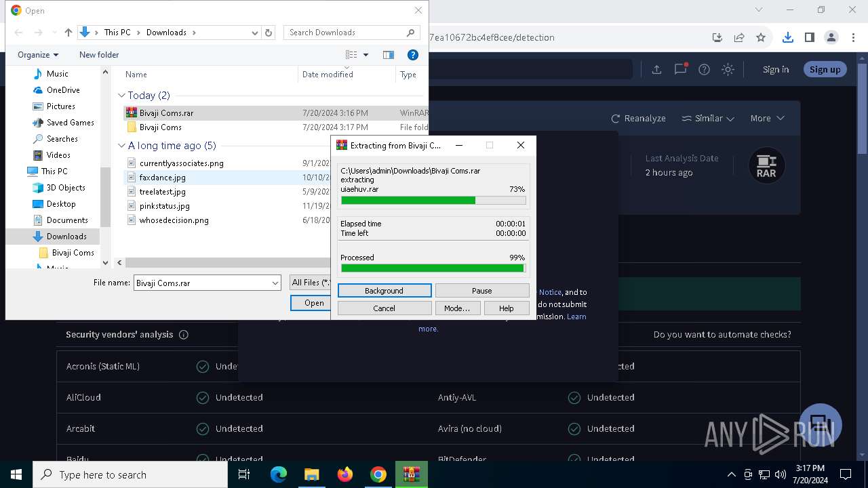Image resolution: width=868 pixels, height=488 pixels.
Task: Pause the WinRAR extraction
Action: pyautogui.click(x=482, y=291)
